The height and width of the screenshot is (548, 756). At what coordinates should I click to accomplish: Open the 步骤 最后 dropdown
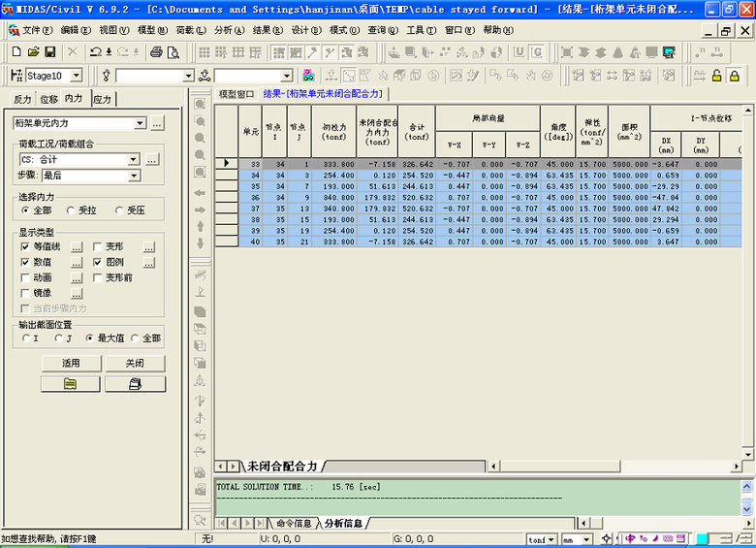(x=135, y=176)
